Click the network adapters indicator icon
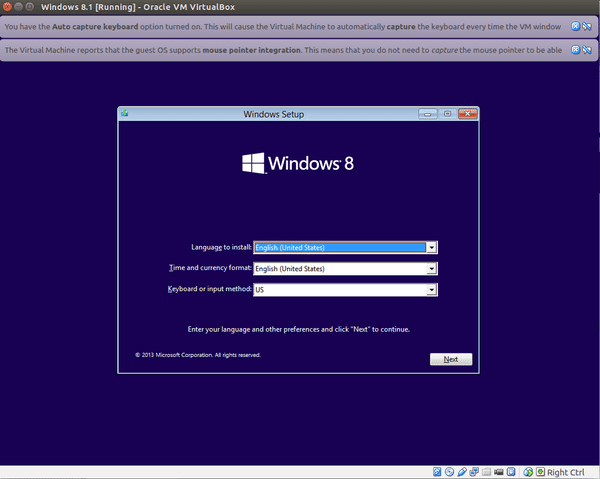 (x=474, y=472)
